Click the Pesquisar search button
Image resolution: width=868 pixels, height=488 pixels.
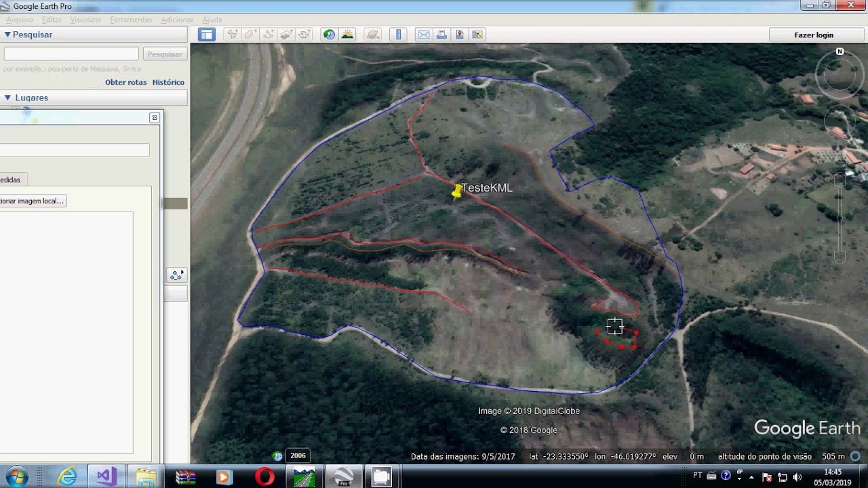[x=165, y=54]
